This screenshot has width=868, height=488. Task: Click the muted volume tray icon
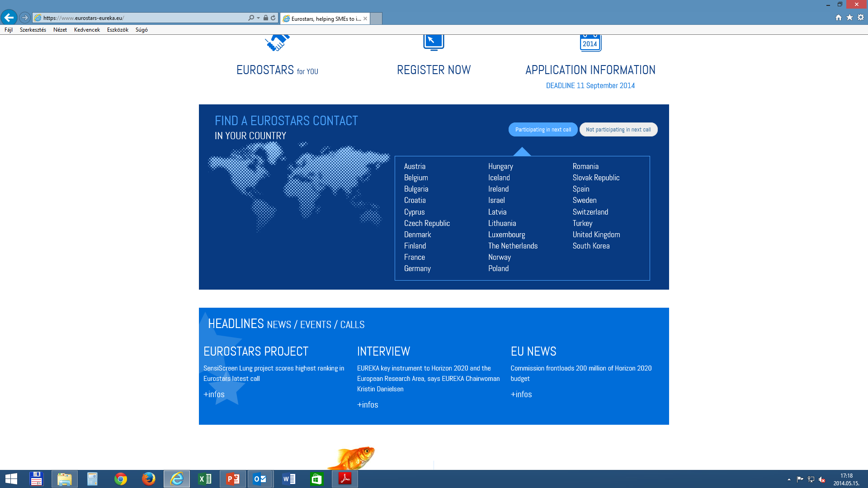click(822, 479)
